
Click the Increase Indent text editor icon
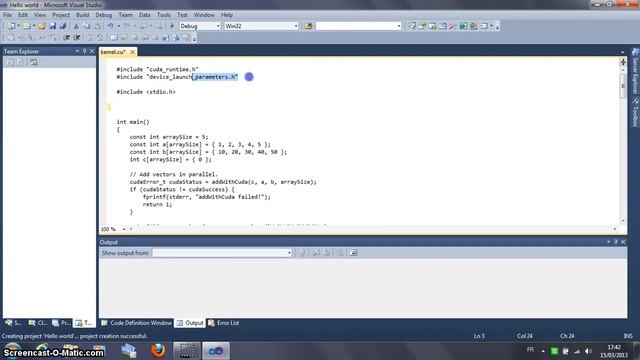(76, 38)
